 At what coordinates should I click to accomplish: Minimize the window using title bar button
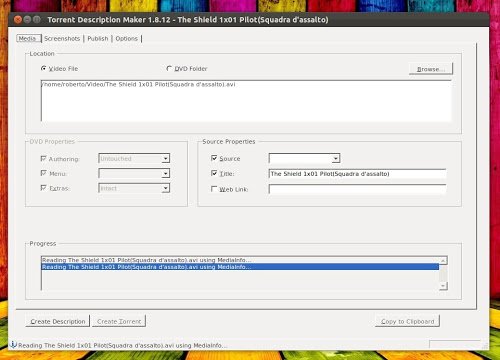tap(27, 20)
